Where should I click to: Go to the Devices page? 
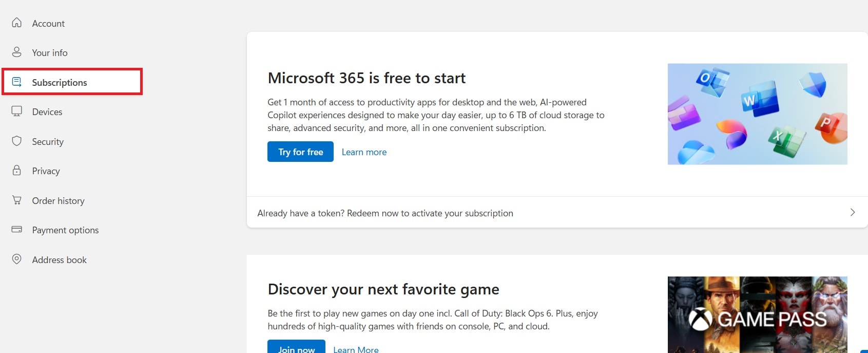47,112
